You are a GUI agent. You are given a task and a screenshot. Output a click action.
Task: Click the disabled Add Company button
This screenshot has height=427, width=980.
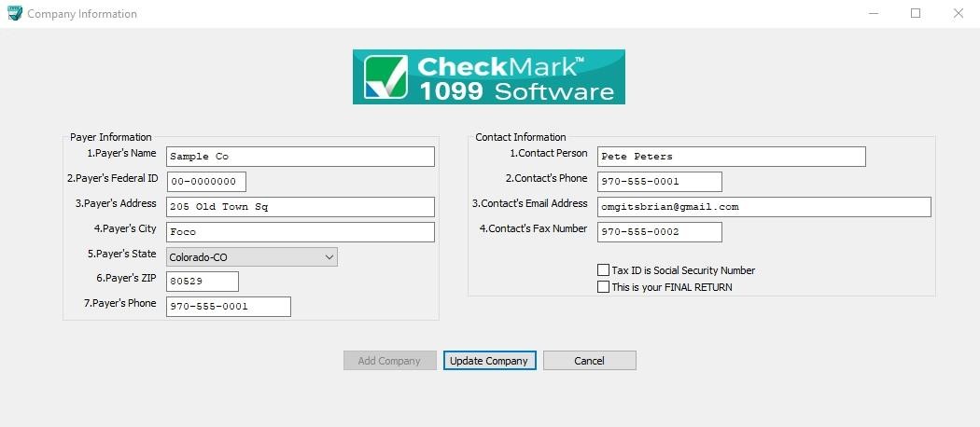click(x=389, y=361)
